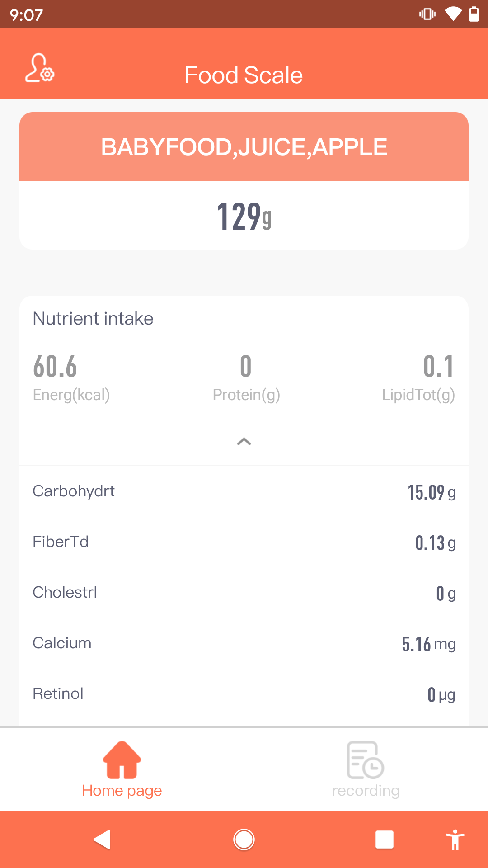Tap the accessibility figure icon
The height and width of the screenshot is (868, 488).
coord(455,840)
